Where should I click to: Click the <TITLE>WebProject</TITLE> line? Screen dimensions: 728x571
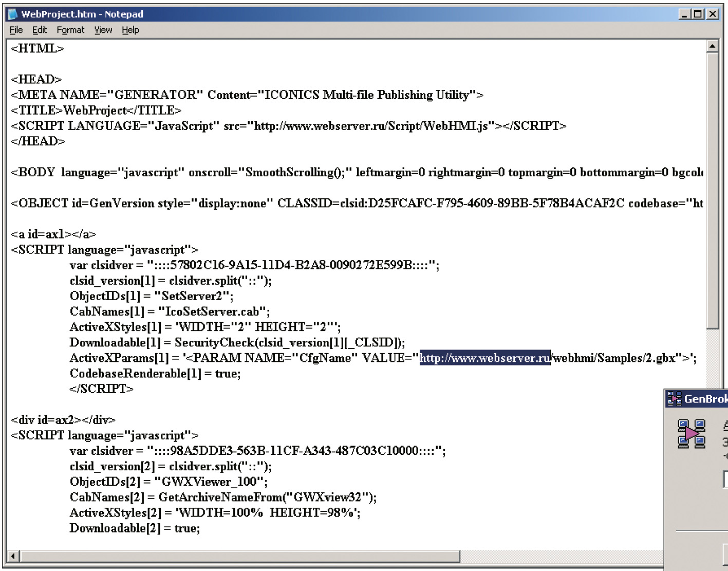(96, 110)
